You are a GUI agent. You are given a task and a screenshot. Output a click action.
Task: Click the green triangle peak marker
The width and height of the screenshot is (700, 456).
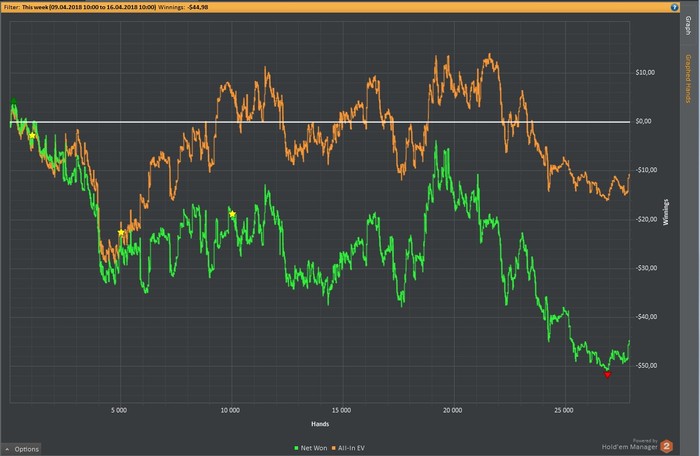[x=14, y=101]
